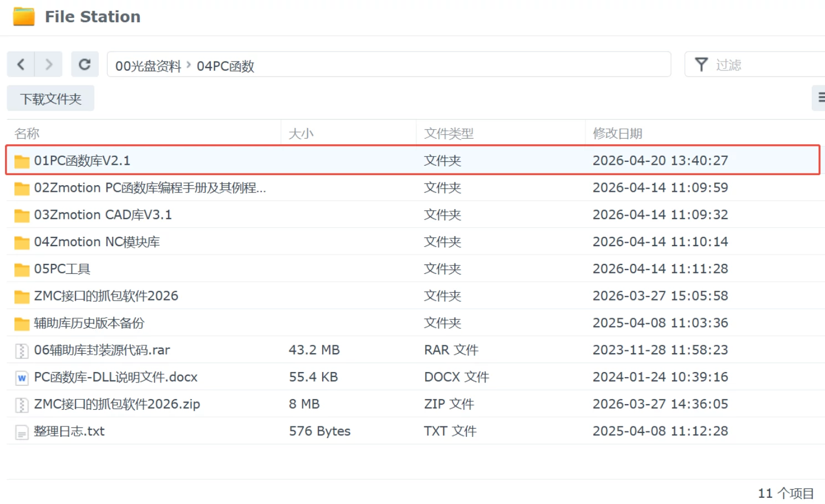Click folder icon of 03Zmotion CAD库V3.1
This screenshot has height=504, width=825.
tap(22, 215)
